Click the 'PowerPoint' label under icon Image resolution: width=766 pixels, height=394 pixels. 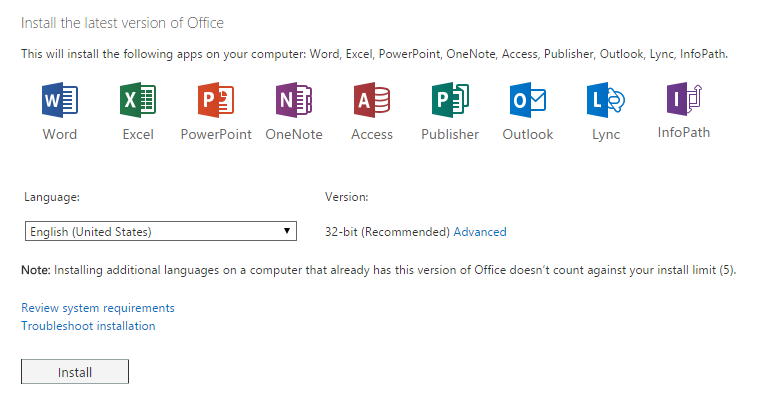[x=216, y=134]
